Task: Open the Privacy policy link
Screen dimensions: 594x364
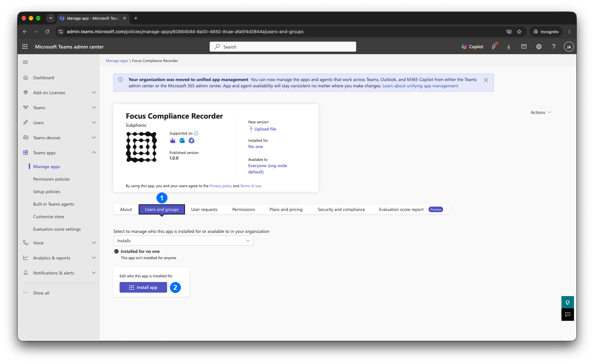Action: click(x=221, y=186)
